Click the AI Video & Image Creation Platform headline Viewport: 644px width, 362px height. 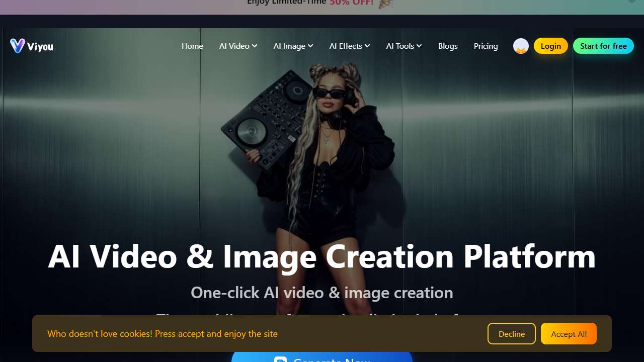click(x=322, y=256)
